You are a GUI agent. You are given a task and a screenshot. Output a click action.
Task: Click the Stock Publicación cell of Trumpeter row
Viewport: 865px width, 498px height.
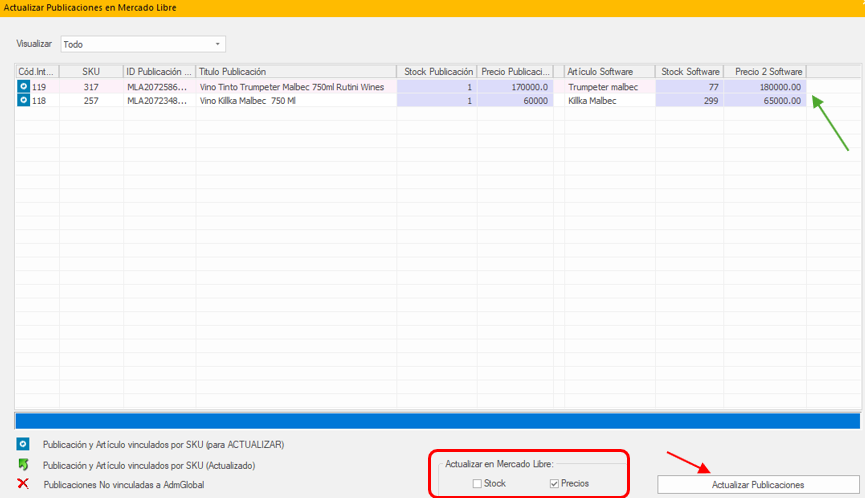point(437,87)
